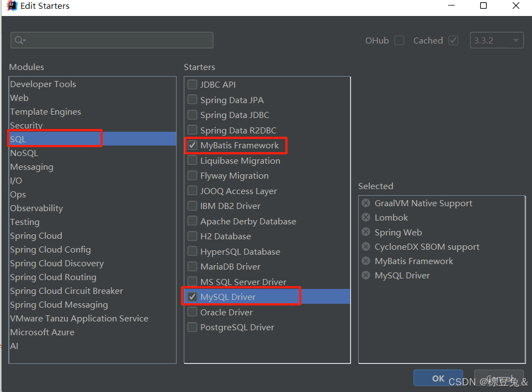This screenshot has width=532, height=392.
Task: Open the Spring Cloud Messaging module
Action: point(92,304)
